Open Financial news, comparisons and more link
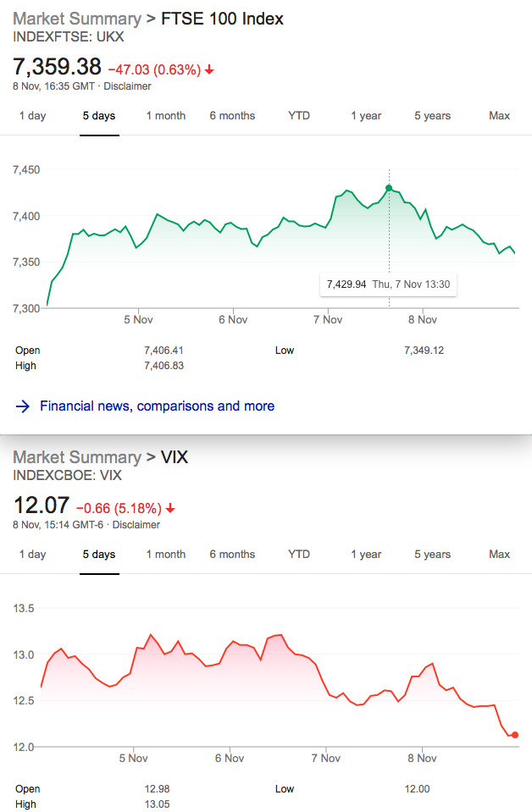The width and height of the screenshot is (532, 812). tap(157, 406)
